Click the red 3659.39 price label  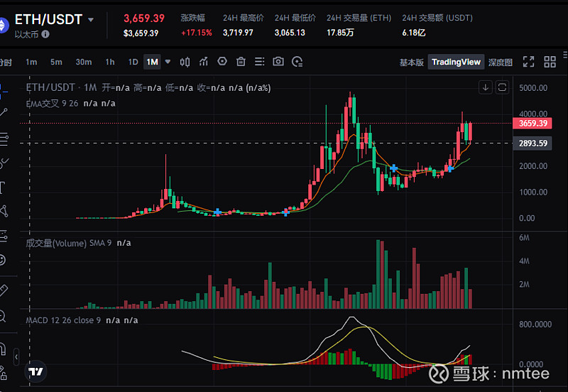tap(532, 124)
